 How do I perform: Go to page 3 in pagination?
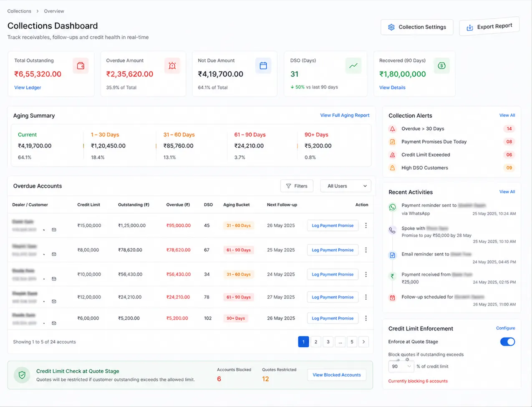(328, 342)
